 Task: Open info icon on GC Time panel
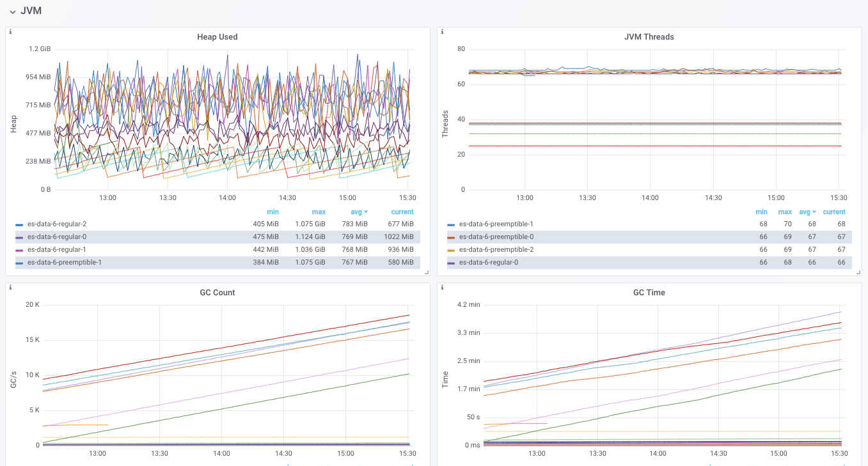(x=442, y=287)
